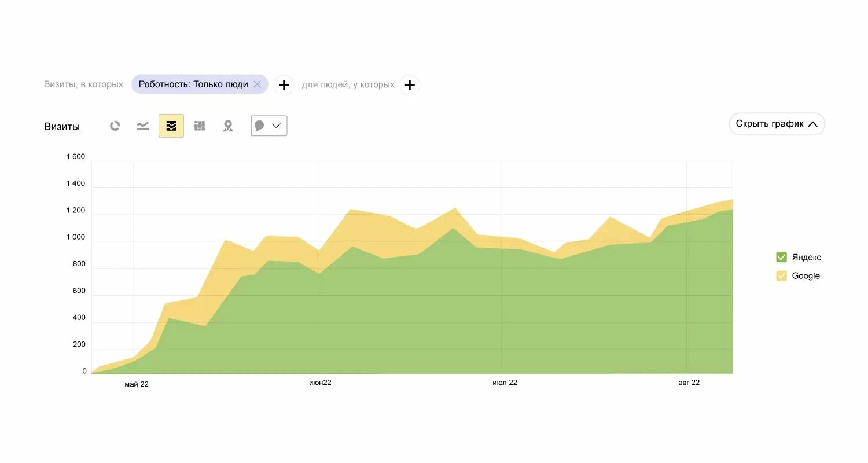Toggle the Яндекс series checkbox

click(x=781, y=257)
